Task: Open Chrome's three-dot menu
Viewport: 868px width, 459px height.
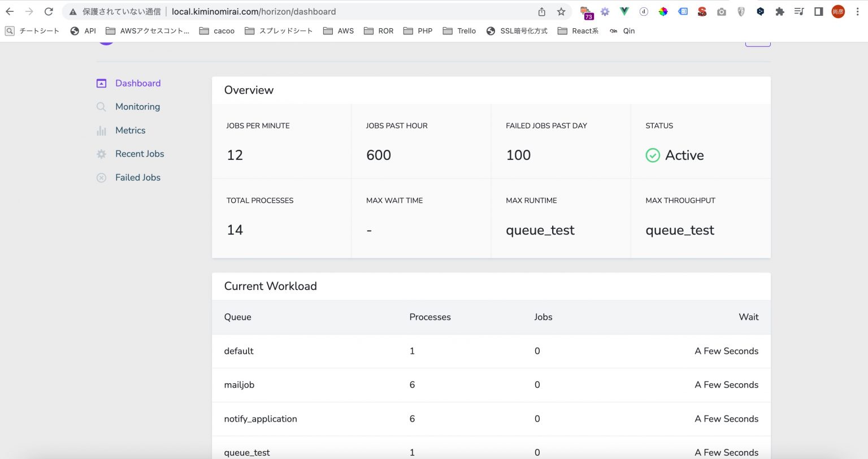Action: (x=857, y=11)
